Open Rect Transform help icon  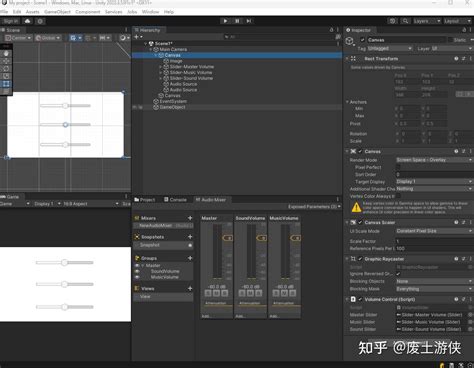point(456,59)
